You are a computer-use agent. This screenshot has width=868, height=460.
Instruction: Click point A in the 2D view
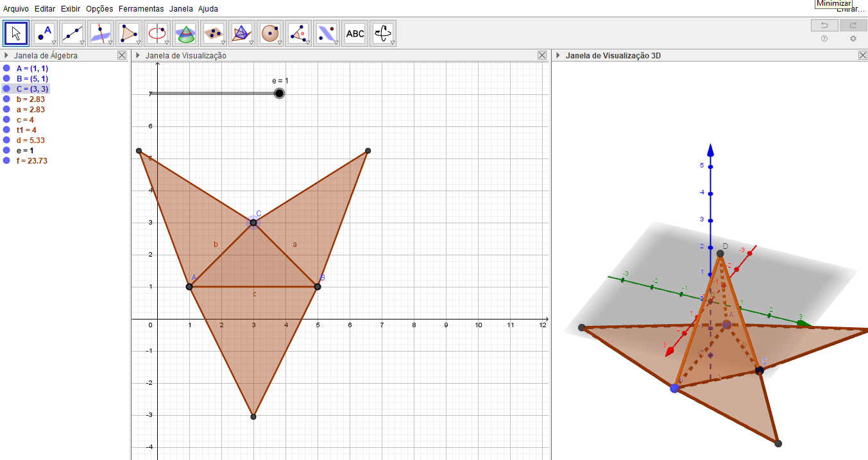pyautogui.click(x=189, y=287)
